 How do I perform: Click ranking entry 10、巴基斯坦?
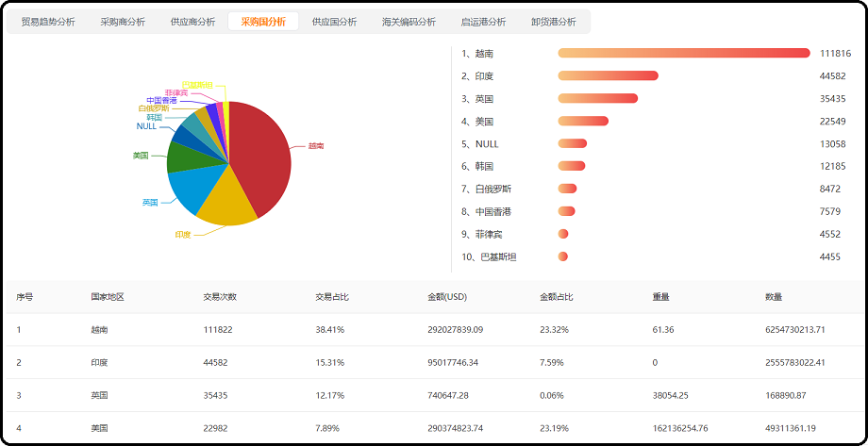click(489, 257)
